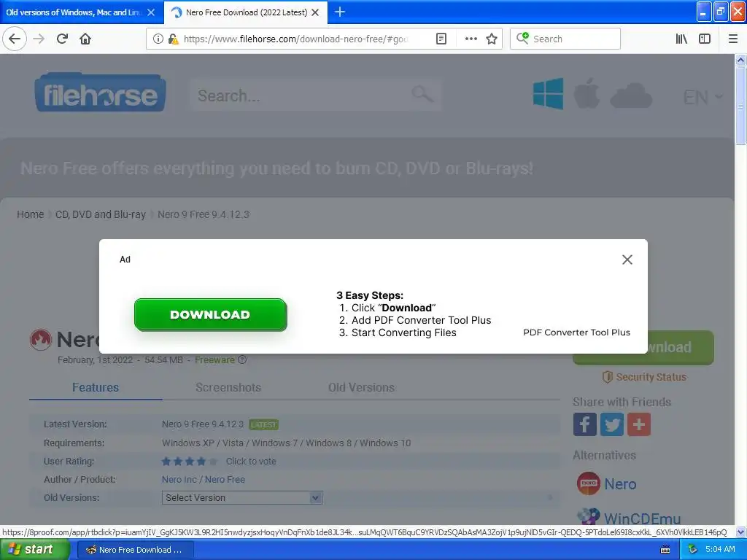This screenshot has width=747, height=560.
Task: Open the Firefox hamburger menu
Action: pyautogui.click(x=733, y=39)
